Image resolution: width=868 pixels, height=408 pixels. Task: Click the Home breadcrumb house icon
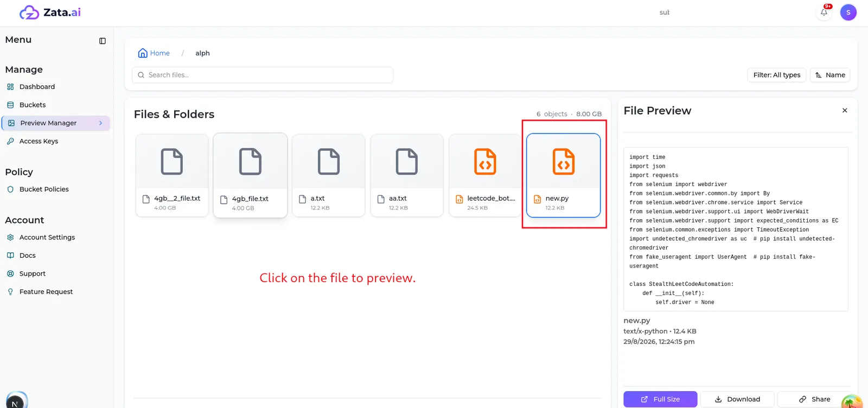pos(143,53)
